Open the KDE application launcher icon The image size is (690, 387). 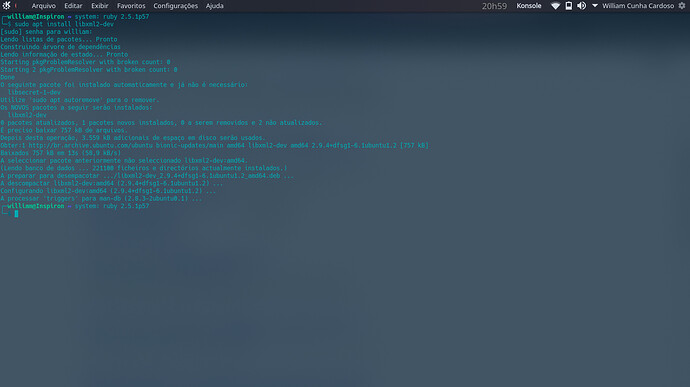(6, 6)
